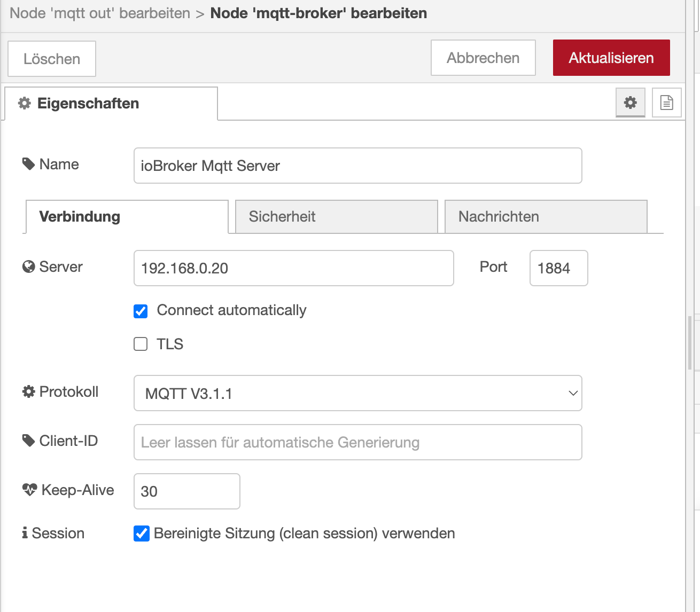Viewport: 700px width, 612px height.
Task: Click the 'Node 'mqtt-broker' bearbeiten' title text
Action: click(x=318, y=13)
